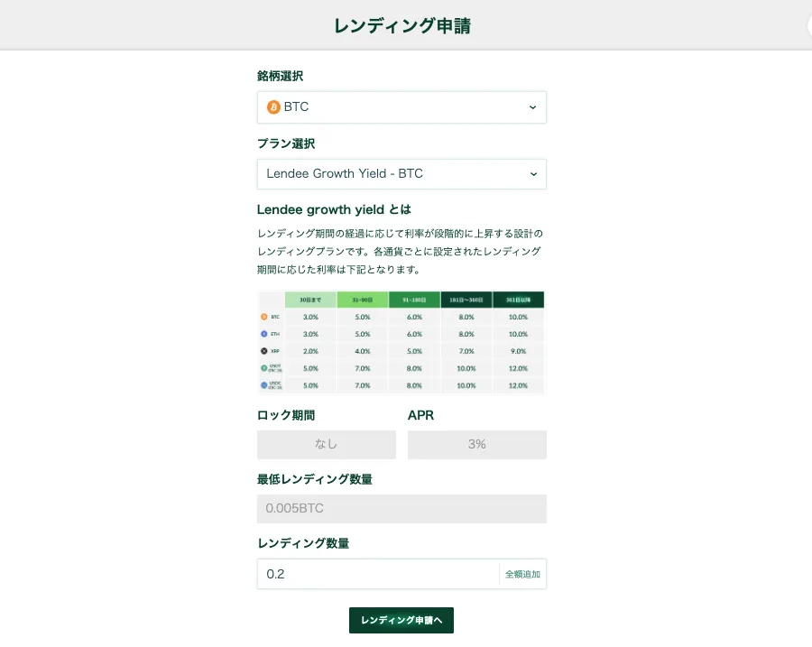Click the 181日~360日 column header

pyautogui.click(x=466, y=300)
